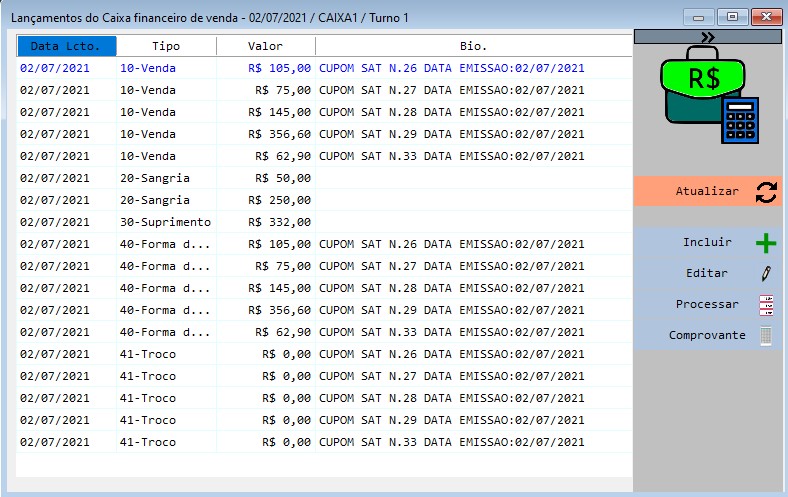
Task: Sort by the Data Lcto. column header
Action: 66,46
